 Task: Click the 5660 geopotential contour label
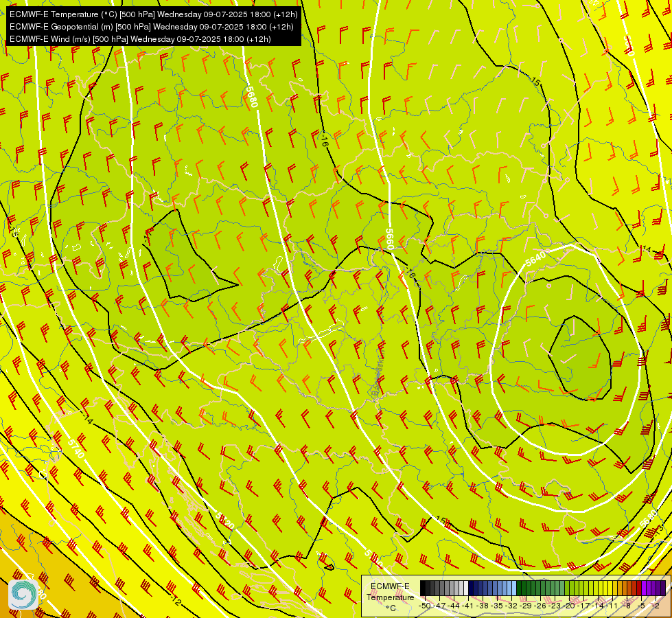(x=389, y=239)
